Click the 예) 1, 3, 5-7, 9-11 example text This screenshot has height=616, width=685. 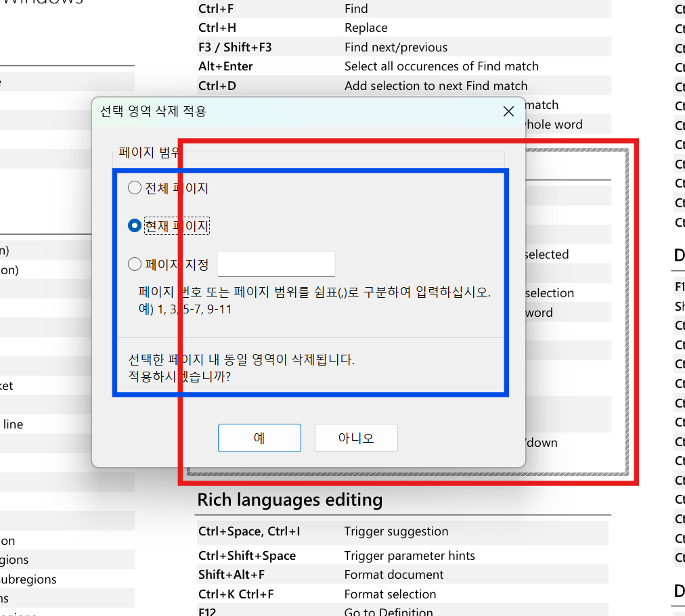pos(185,309)
